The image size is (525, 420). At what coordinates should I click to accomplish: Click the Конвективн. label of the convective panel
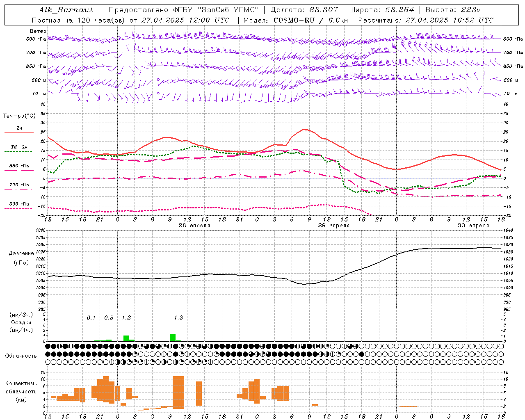point(21,383)
